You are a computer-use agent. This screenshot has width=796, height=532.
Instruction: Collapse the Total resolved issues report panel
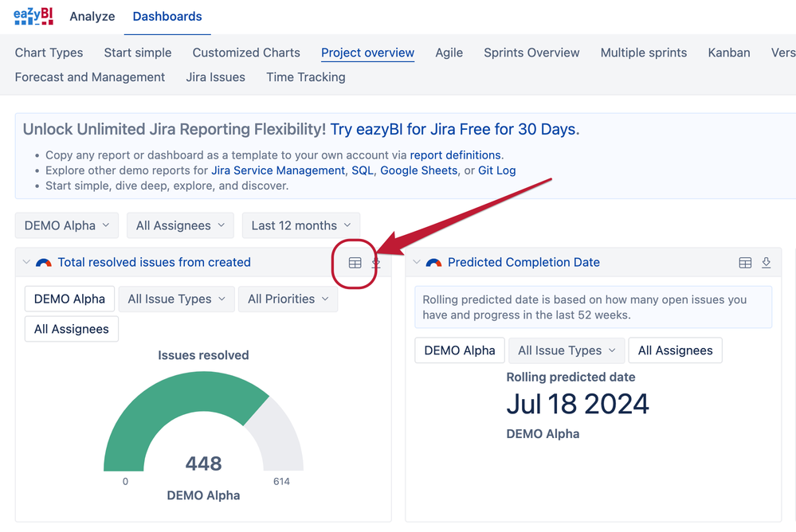(26, 262)
